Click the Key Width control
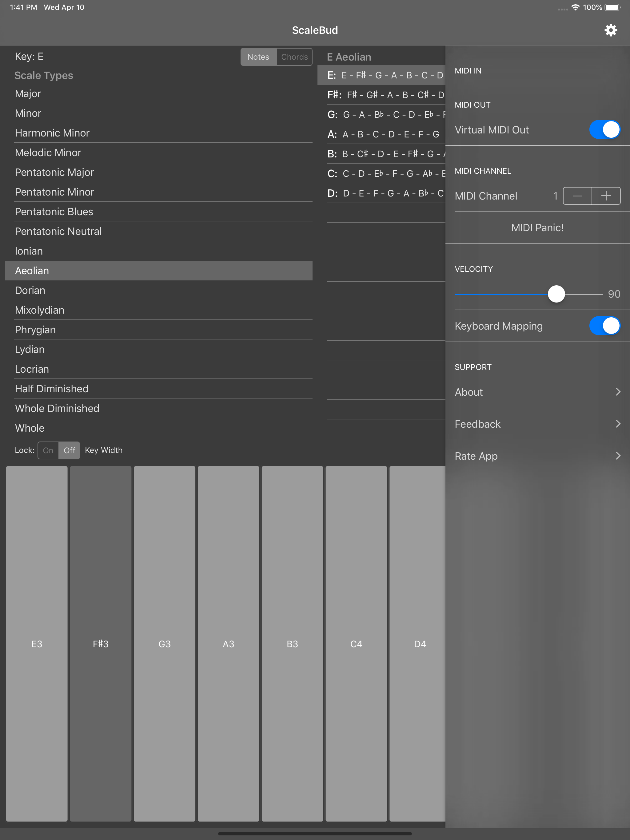 [104, 450]
